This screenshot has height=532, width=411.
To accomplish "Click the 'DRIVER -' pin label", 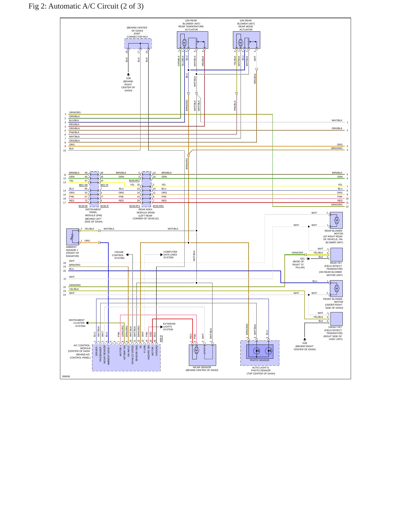I will (96, 351).
